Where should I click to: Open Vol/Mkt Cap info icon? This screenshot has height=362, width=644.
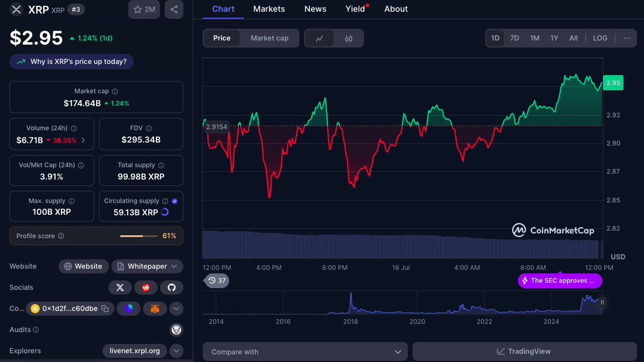tap(81, 165)
